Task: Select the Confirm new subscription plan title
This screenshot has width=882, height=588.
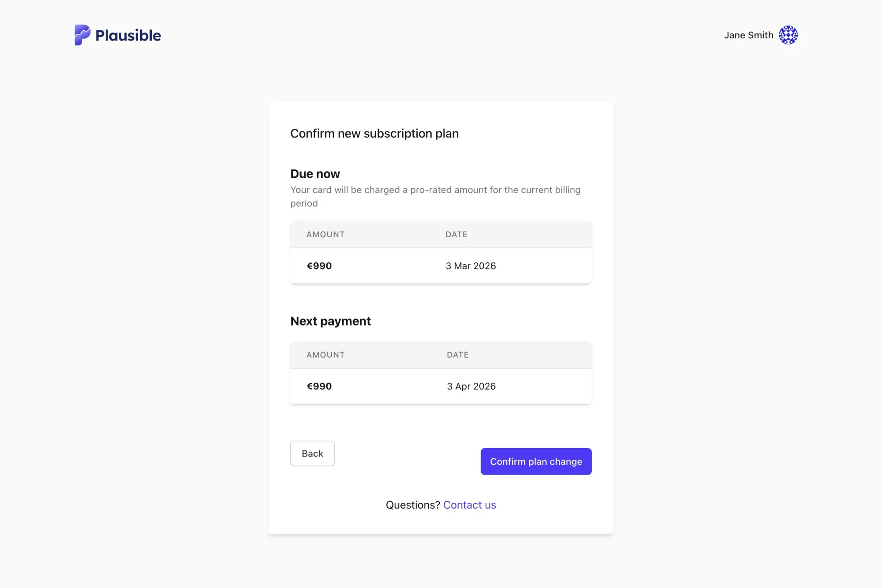Action: tap(374, 133)
